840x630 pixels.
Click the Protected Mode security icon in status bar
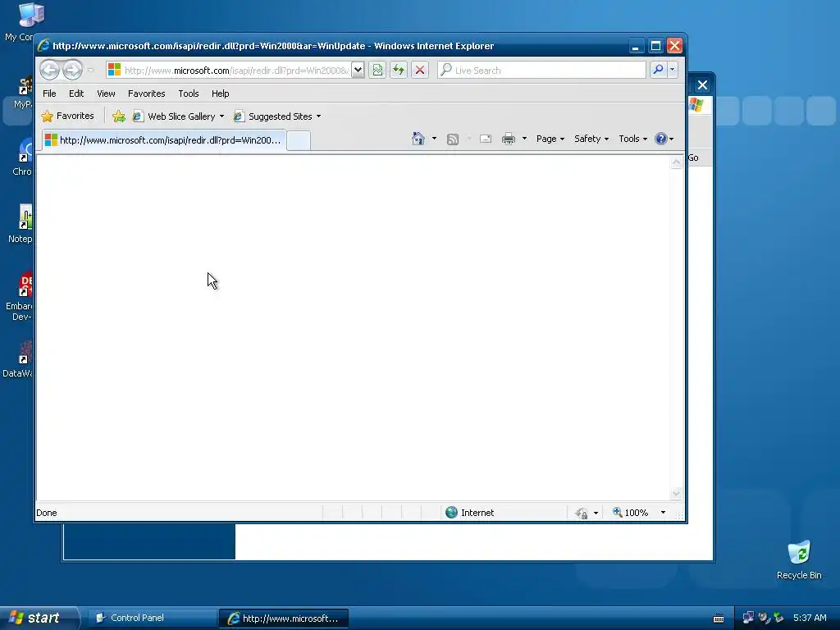coord(582,514)
